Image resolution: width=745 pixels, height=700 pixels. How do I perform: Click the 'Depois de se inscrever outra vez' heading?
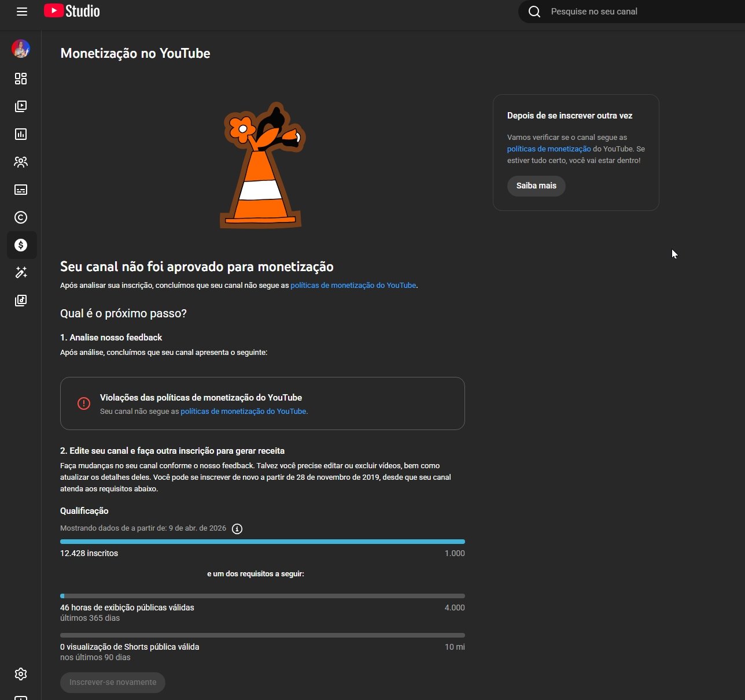570,116
